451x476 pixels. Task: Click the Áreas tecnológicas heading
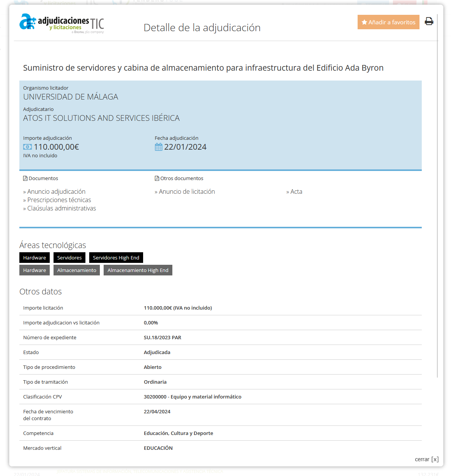pos(53,245)
